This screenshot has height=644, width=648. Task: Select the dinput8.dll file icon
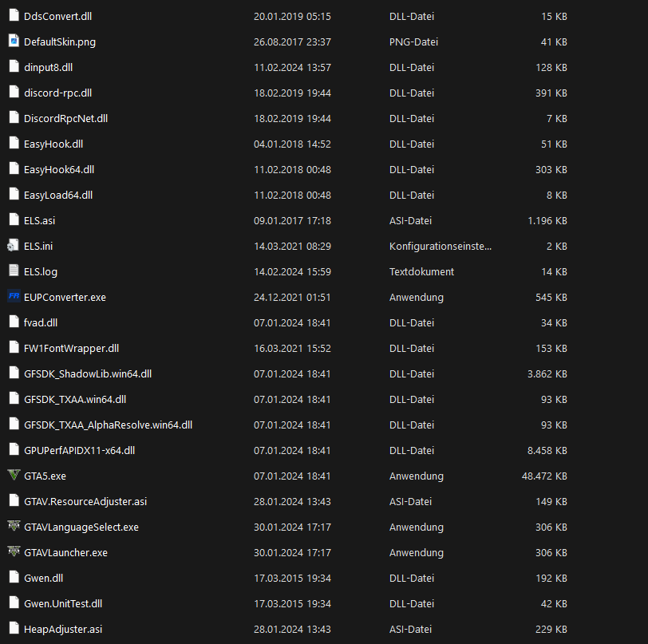pos(14,67)
